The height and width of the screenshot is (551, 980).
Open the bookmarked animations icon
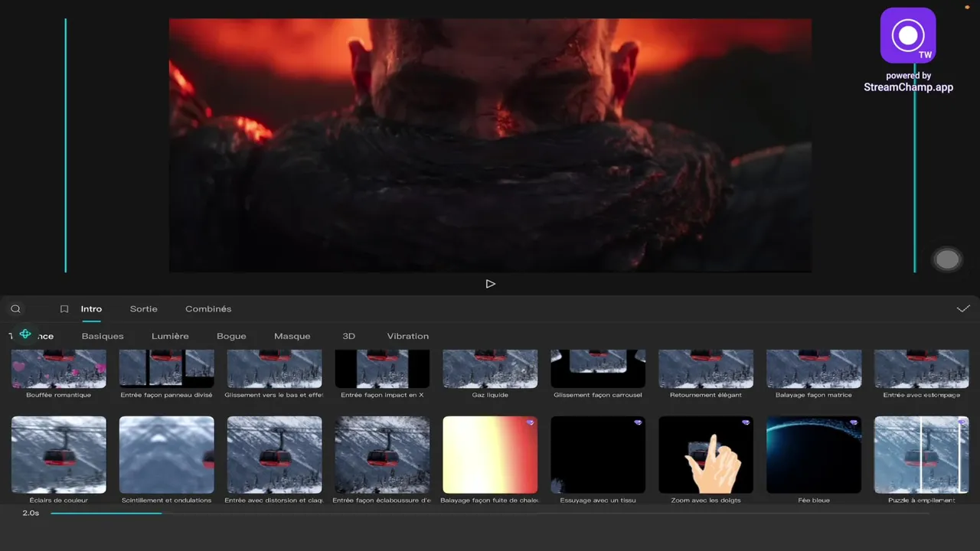[x=64, y=309]
